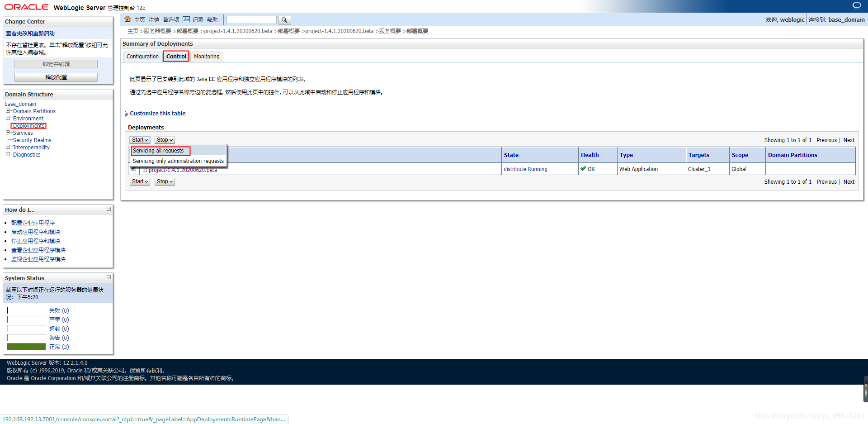The image size is (868, 424).
Task: Open 停止应用程序和模块 help link
Action: coord(36,241)
